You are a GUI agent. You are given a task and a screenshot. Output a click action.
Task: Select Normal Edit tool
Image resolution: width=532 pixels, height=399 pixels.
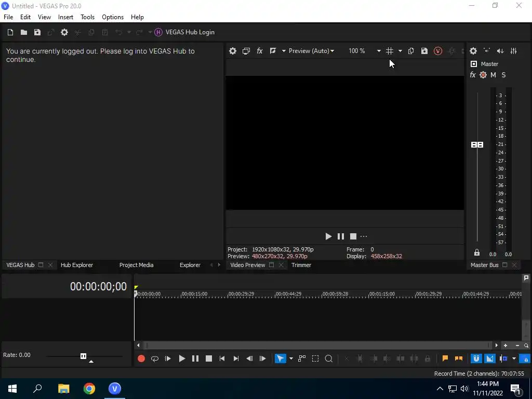pyautogui.click(x=280, y=358)
